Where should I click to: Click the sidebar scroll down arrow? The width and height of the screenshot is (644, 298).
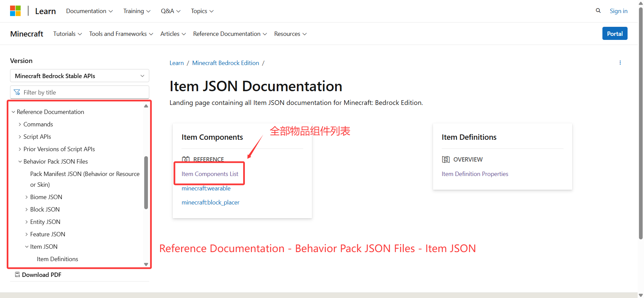(146, 264)
